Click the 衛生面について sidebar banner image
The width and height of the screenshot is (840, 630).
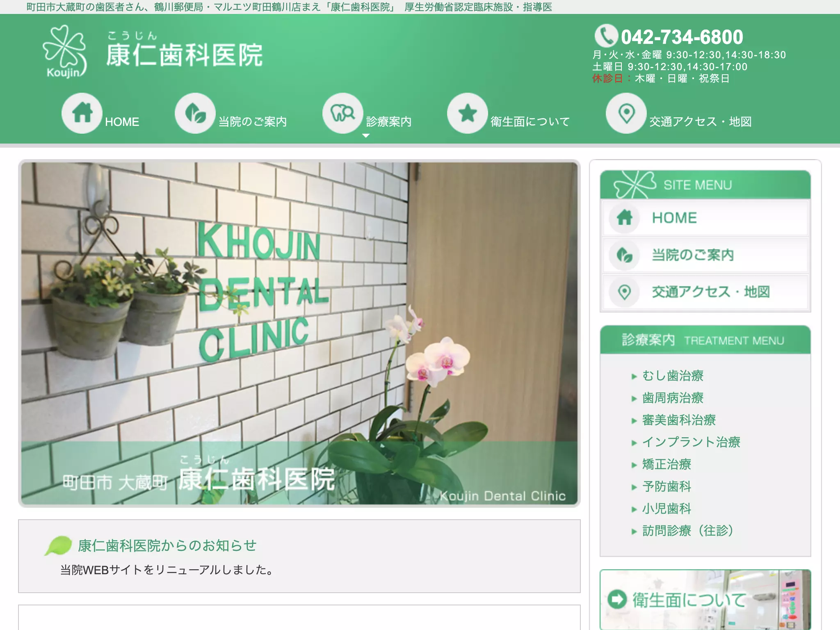tap(705, 600)
